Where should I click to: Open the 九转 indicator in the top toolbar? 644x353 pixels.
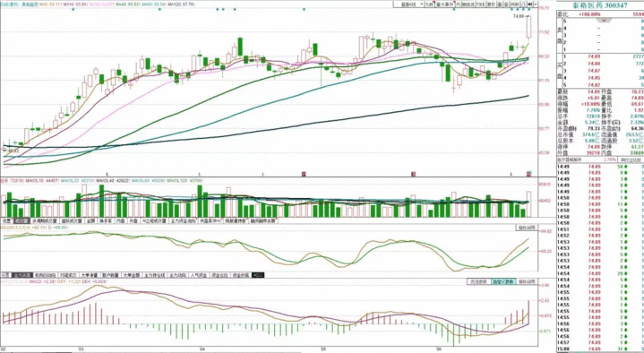click(430, 4)
